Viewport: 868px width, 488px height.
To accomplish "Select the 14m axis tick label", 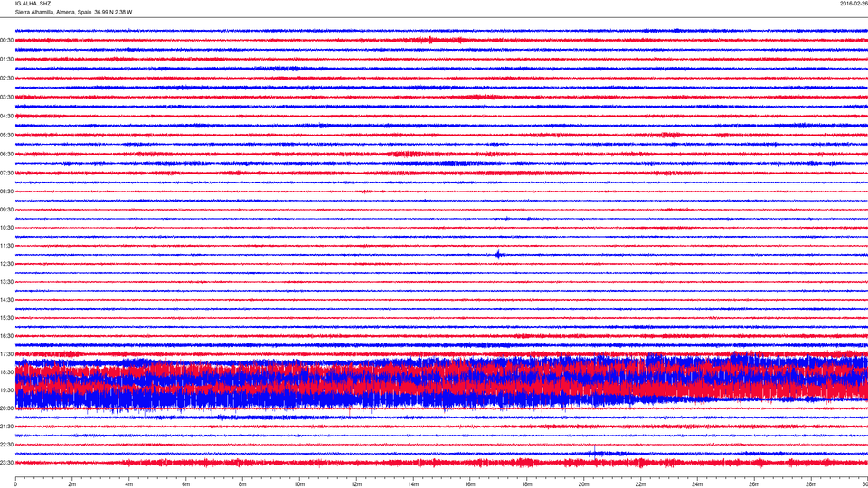I will click(x=413, y=484).
